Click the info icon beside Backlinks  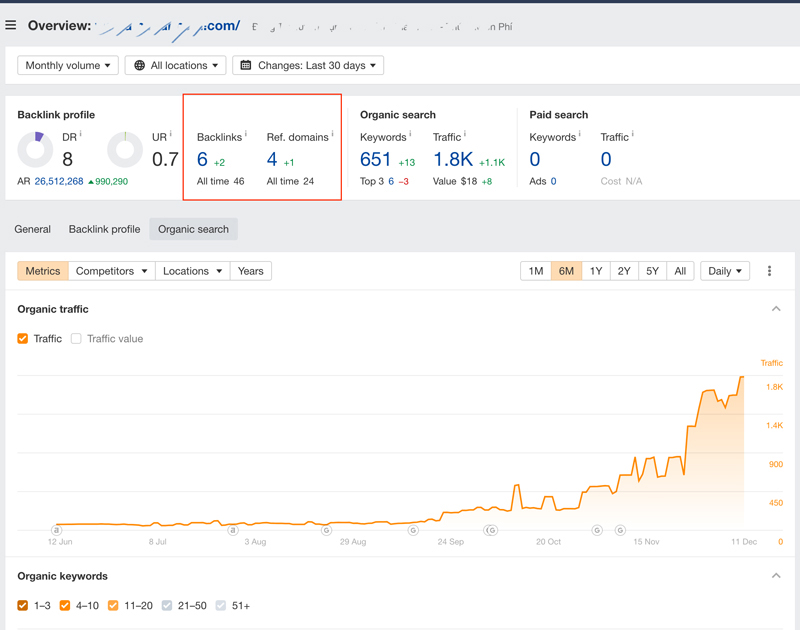(x=245, y=134)
